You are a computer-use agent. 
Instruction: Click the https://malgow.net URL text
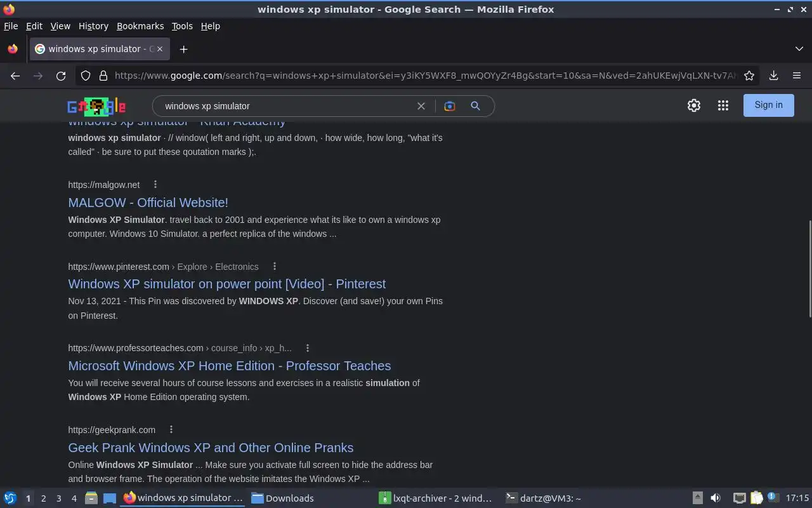pos(104,185)
